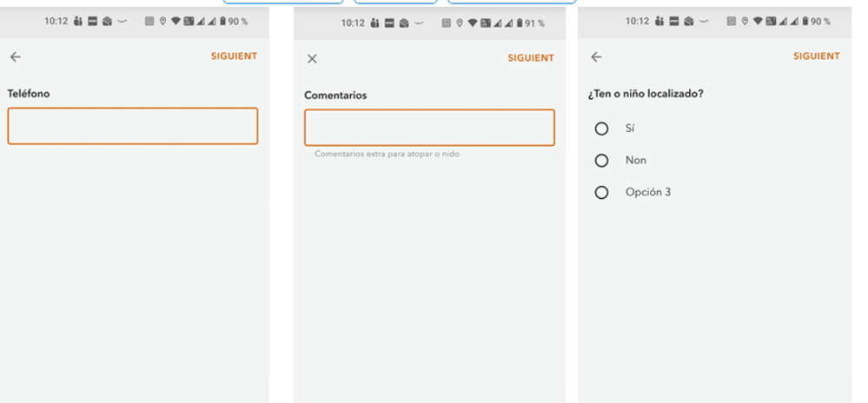Tap the Comentarios extra para atopar o niño hint

click(387, 154)
